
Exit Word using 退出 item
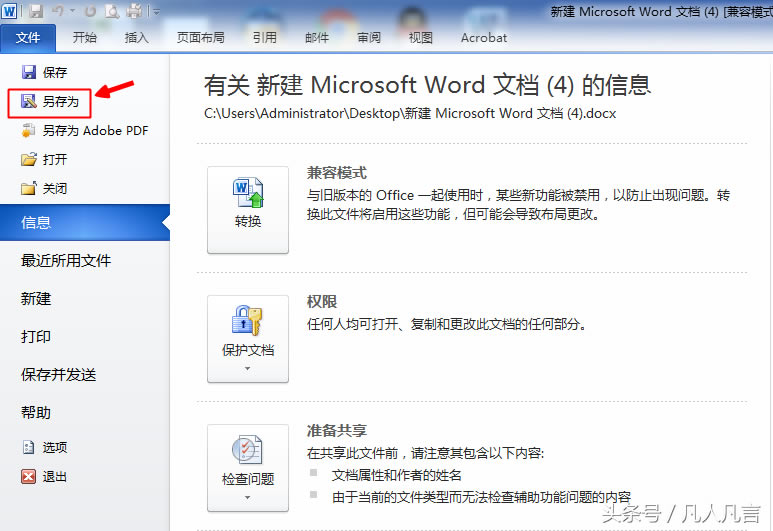[x=54, y=477]
